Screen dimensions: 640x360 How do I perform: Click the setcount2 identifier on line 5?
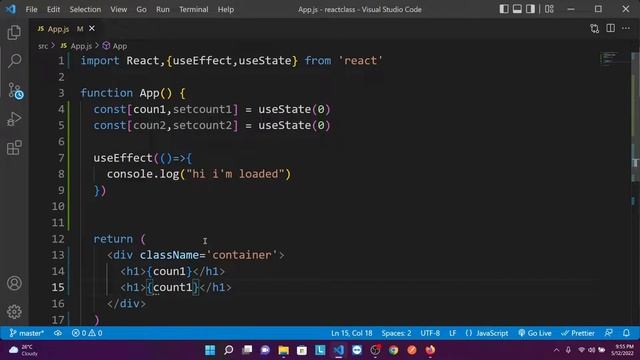tap(202, 125)
